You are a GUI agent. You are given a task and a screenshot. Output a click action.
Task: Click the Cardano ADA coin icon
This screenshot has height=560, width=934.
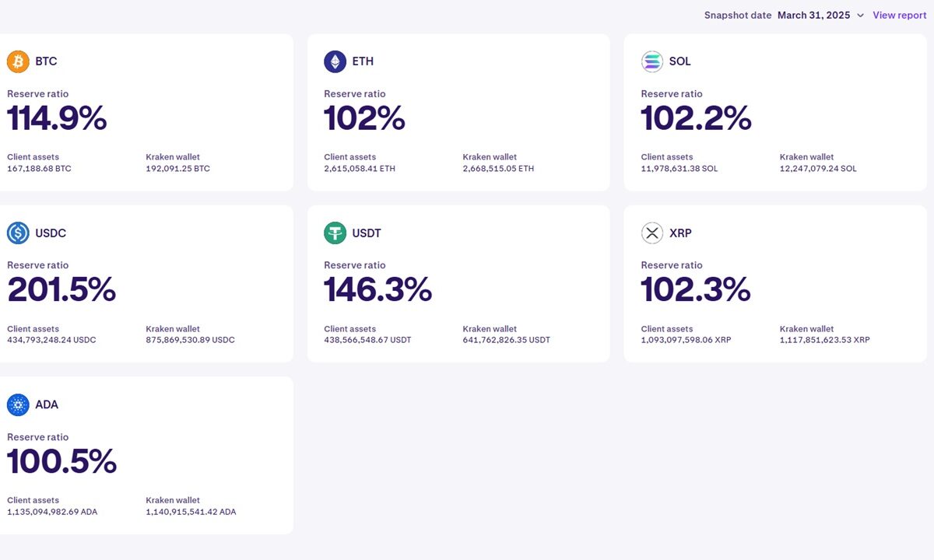tap(18, 404)
